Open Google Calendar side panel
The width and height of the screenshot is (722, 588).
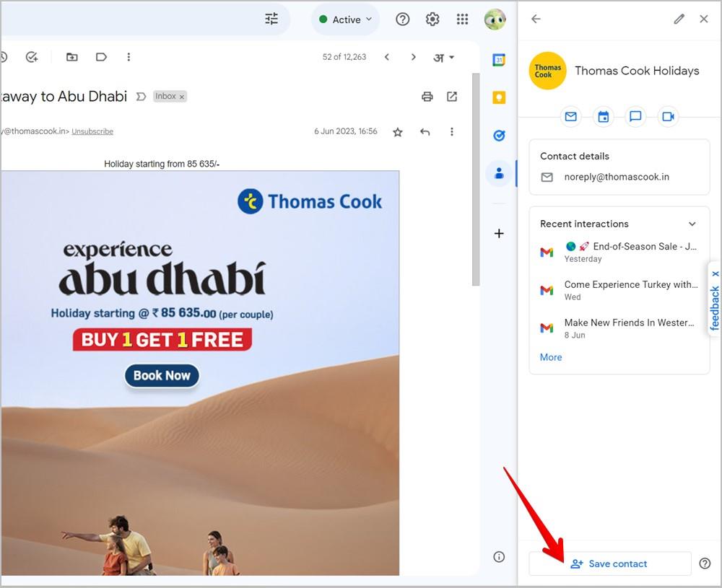point(499,60)
